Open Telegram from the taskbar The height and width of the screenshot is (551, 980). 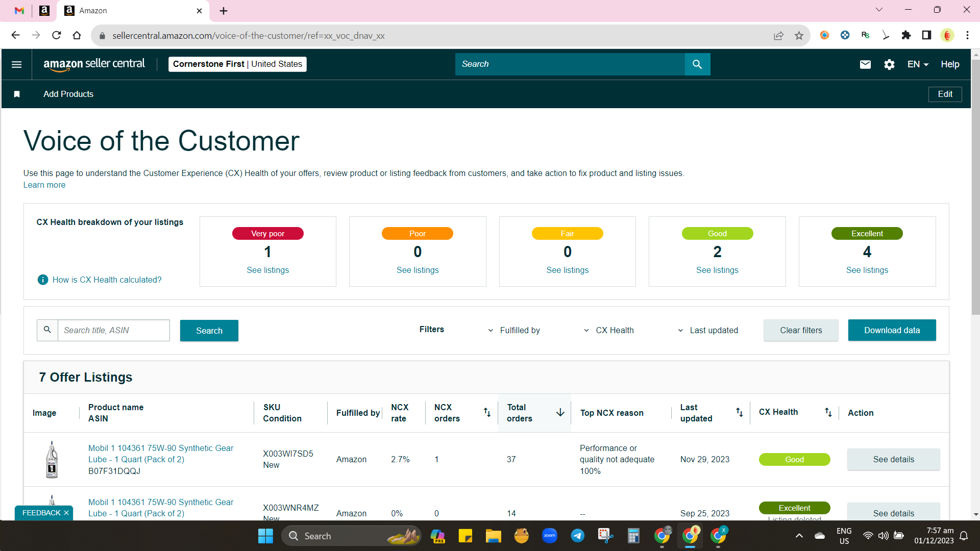tap(578, 536)
